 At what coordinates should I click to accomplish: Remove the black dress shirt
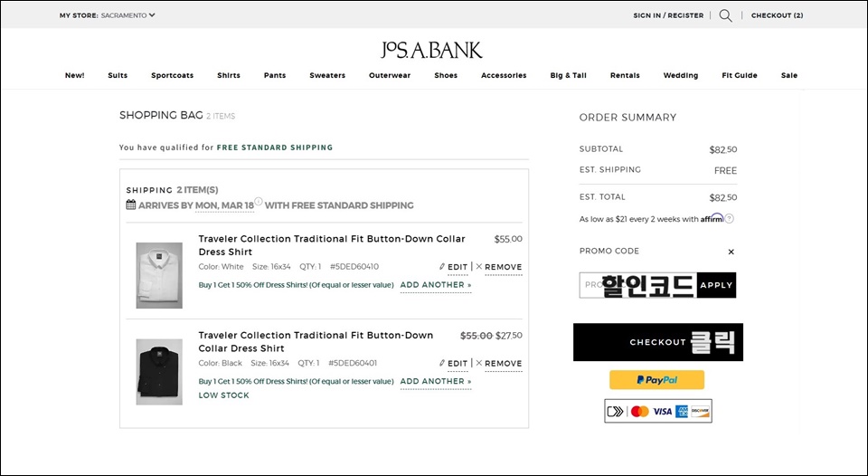499,364
